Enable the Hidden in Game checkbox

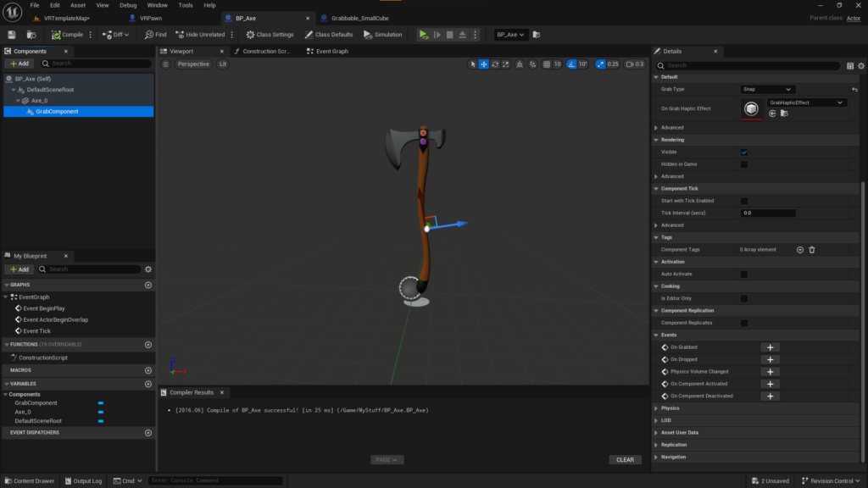point(743,164)
